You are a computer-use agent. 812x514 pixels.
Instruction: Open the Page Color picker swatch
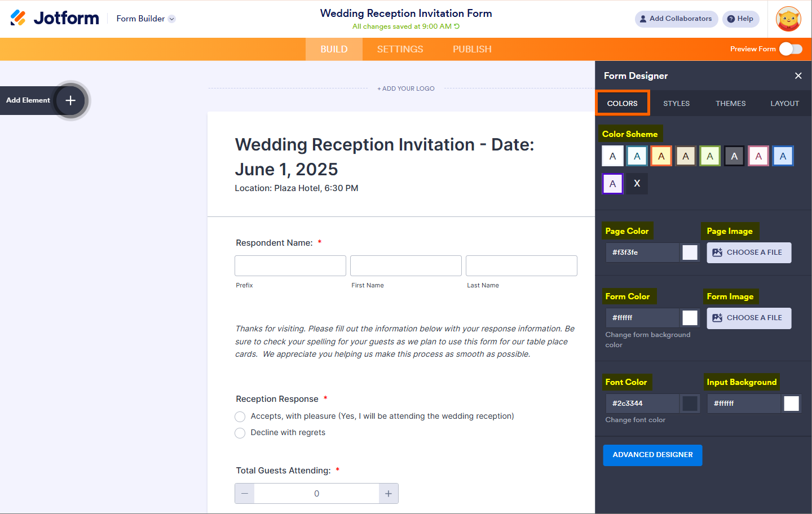[x=690, y=252]
